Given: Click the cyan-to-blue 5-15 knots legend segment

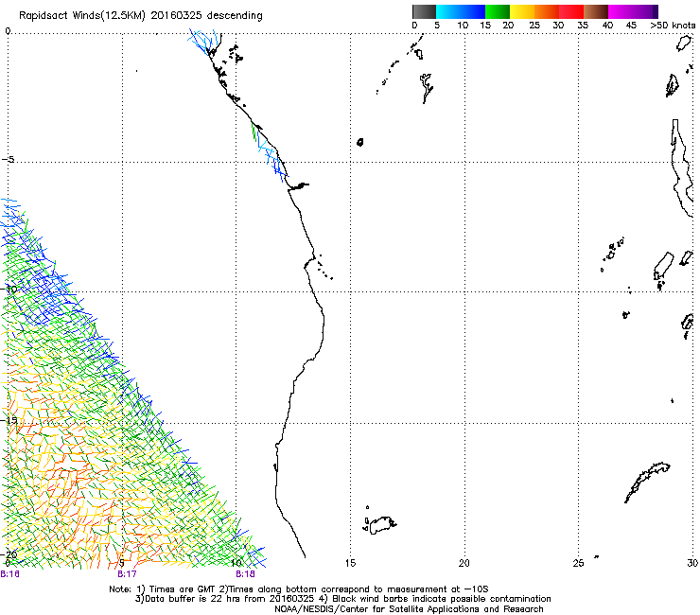Looking at the screenshot, I should point(461,11).
